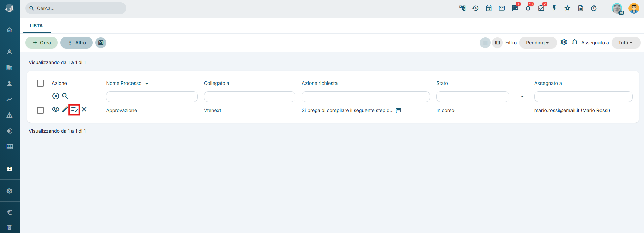This screenshot has height=233, width=644.
Task: Open the upper euro icon in sidebar
Action: tap(10, 131)
